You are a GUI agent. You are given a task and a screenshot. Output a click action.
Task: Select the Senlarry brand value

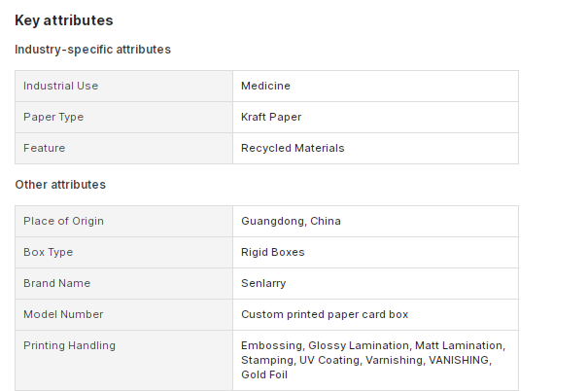(263, 283)
